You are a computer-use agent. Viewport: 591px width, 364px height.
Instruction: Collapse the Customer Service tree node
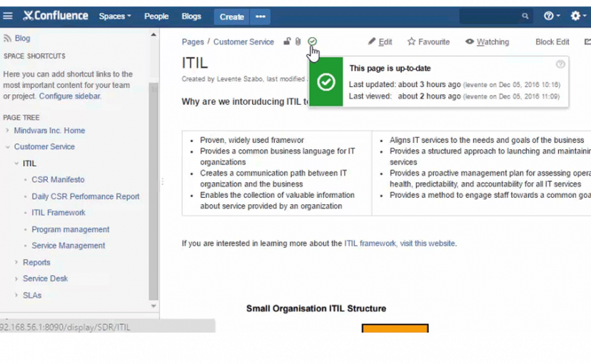coord(8,147)
